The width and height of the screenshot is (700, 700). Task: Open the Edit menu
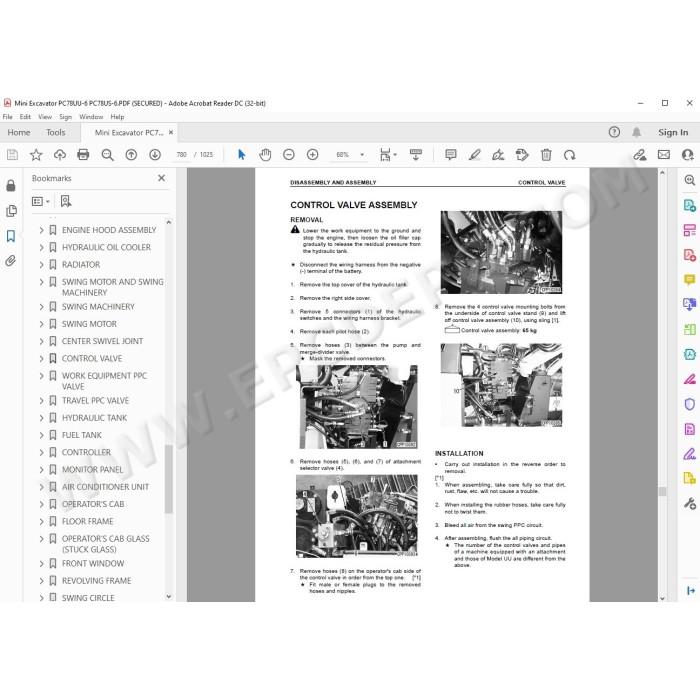(25, 117)
